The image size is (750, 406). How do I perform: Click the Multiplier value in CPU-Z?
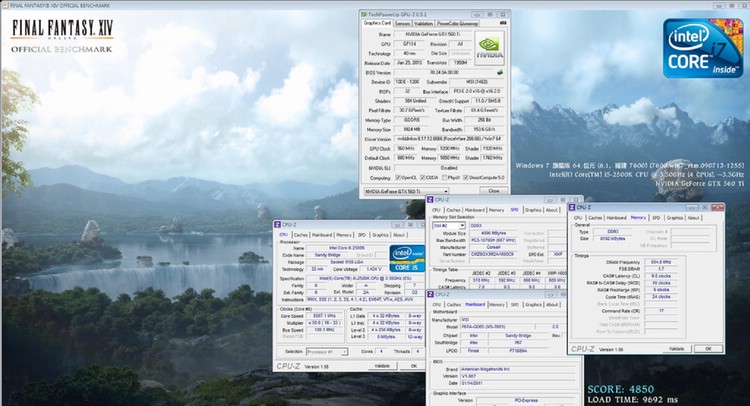(x=325, y=323)
